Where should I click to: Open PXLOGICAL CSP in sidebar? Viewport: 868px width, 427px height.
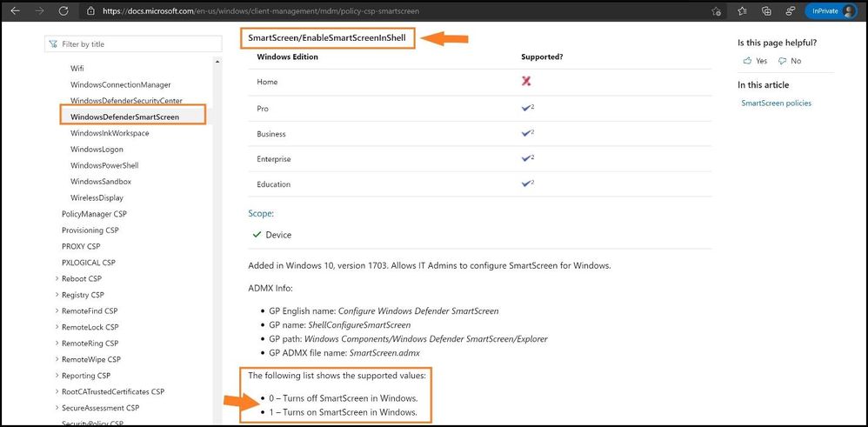(x=89, y=263)
